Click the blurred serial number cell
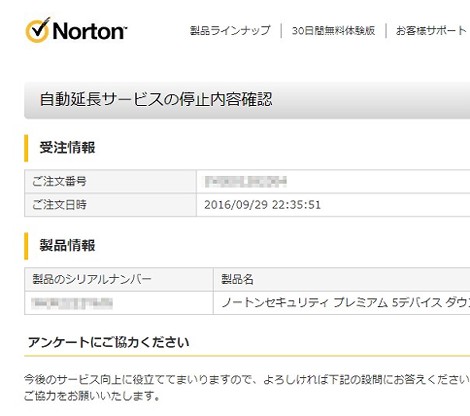This screenshot has height=416, width=470. pos(119,303)
